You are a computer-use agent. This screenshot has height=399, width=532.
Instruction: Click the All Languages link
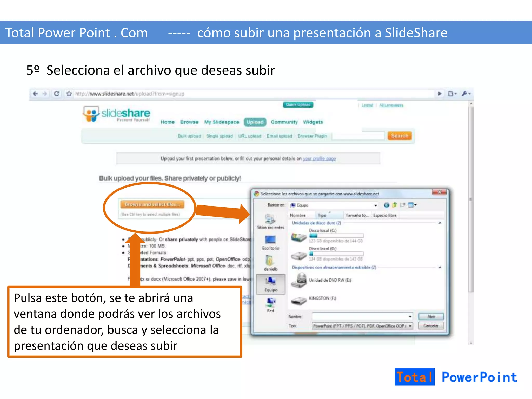(x=391, y=105)
